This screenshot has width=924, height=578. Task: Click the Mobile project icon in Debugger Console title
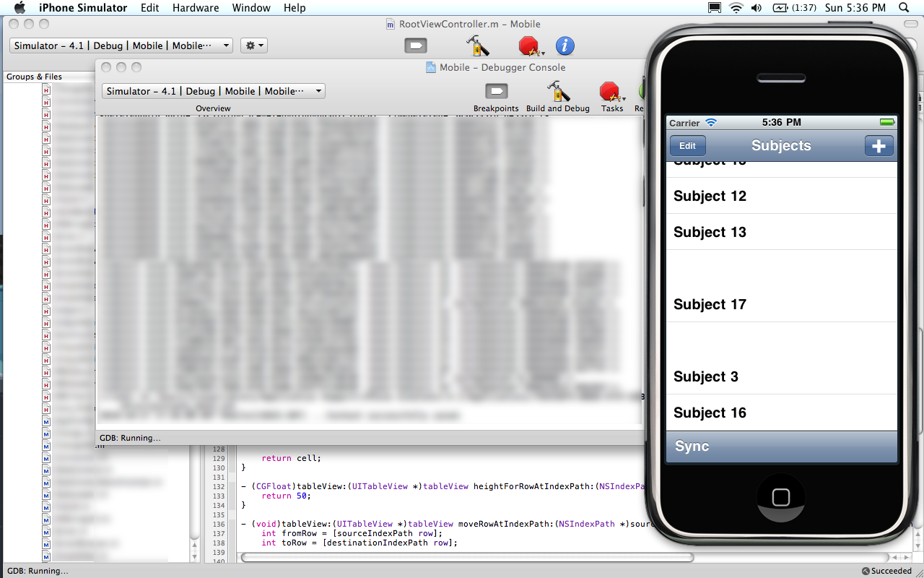click(x=431, y=67)
